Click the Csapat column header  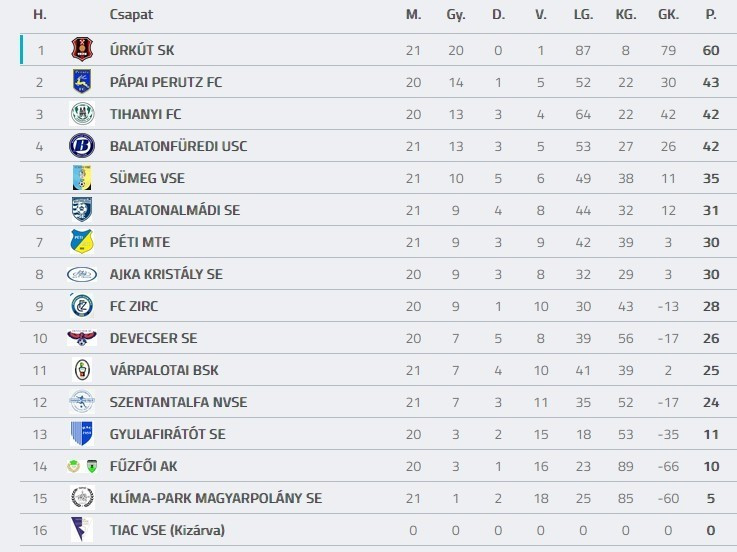131,15
